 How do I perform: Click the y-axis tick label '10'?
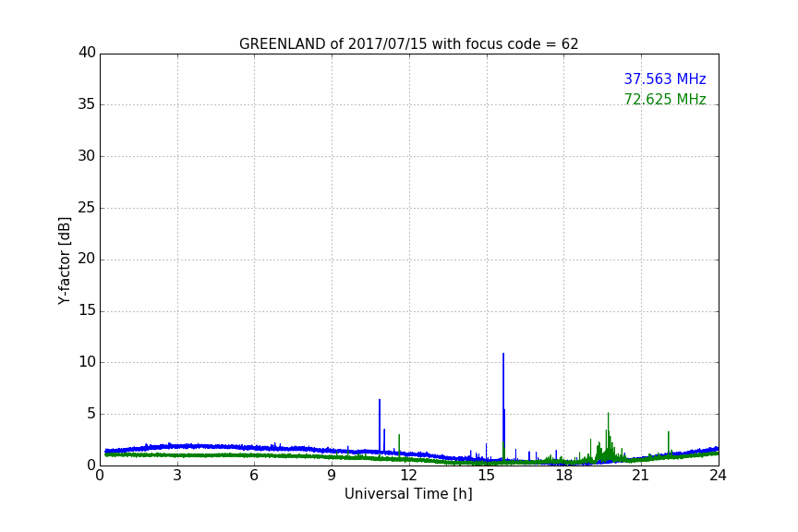pos(87,362)
